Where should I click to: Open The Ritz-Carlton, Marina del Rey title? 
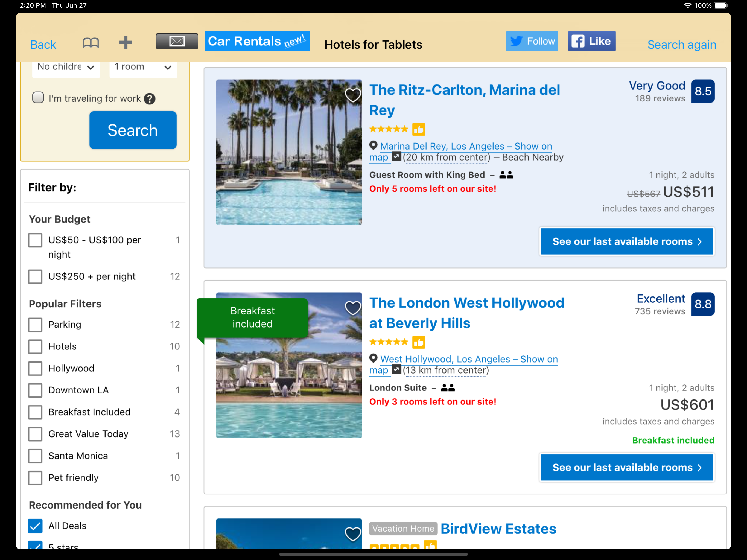pyautogui.click(x=464, y=100)
